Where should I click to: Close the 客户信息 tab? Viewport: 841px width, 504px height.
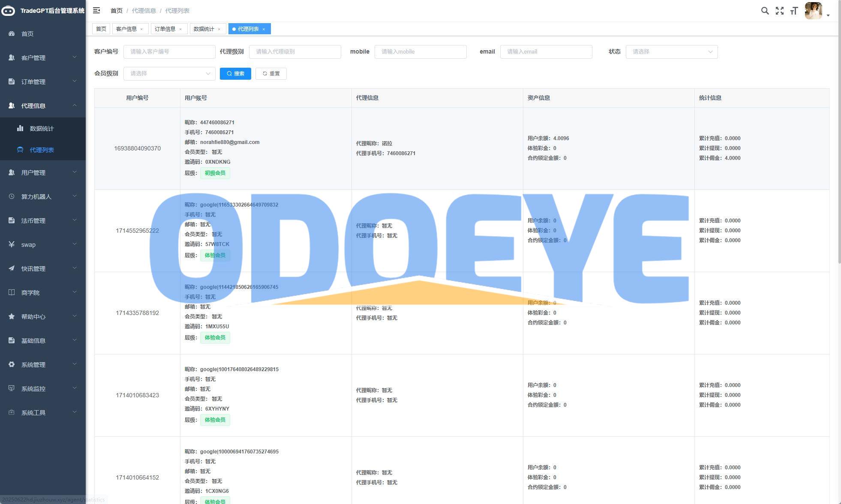(x=141, y=29)
